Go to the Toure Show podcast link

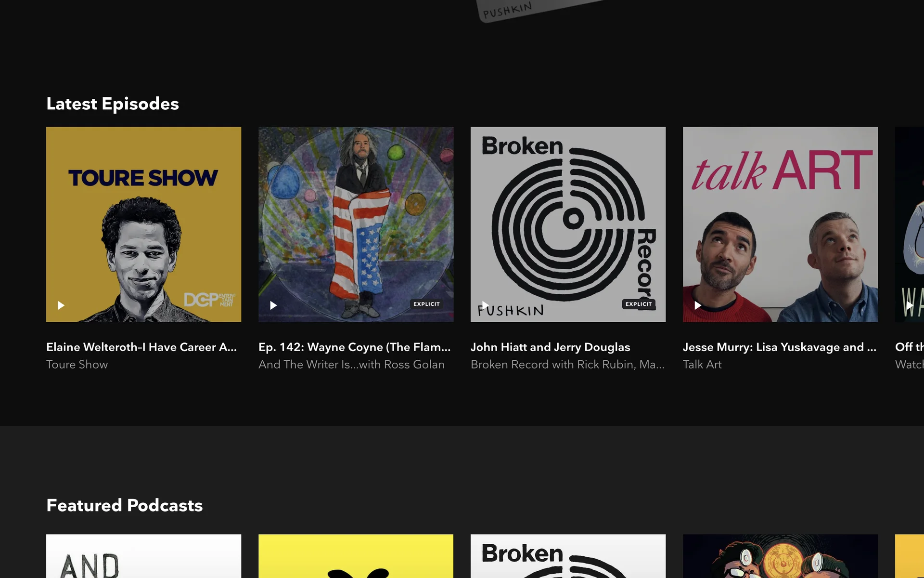coord(77,365)
